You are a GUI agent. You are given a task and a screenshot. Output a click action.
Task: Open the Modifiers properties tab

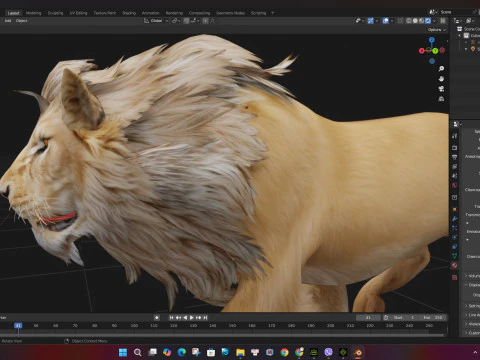pyautogui.click(x=455, y=219)
